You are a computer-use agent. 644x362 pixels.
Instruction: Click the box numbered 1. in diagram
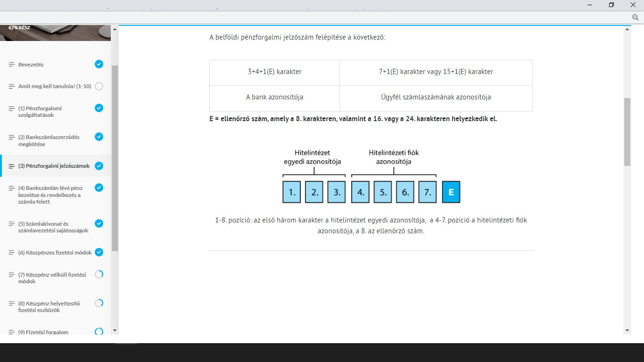[x=292, y=192]
